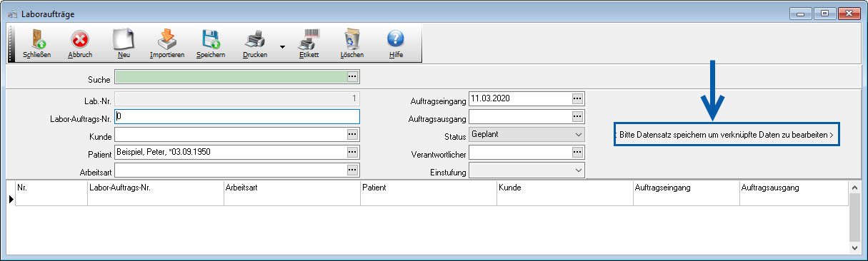
Task: Click the Verantwortlicher input field
Action: point(521,152)
